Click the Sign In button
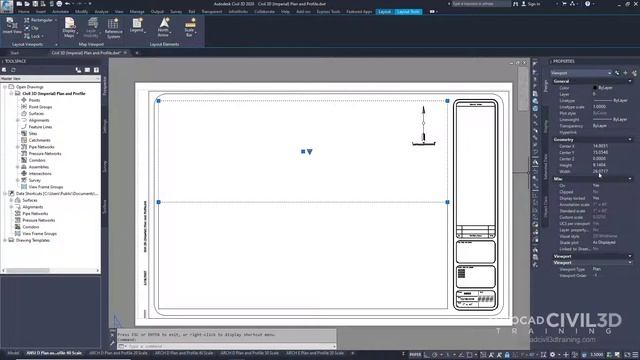 [x=531, y=4]
